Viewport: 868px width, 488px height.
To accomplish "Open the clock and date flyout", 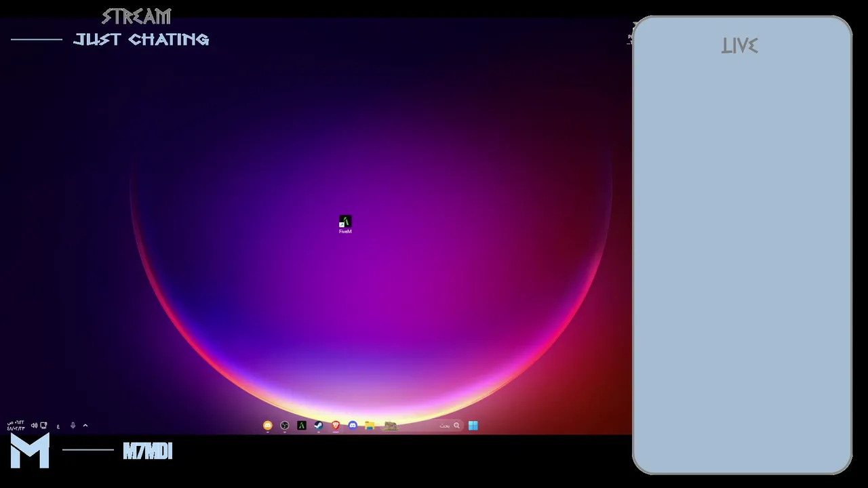I will coord(16,426).
